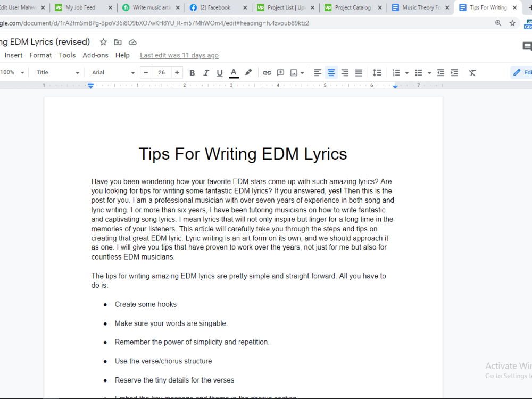This screenshot has width=532, height=399.
Task: Switch to the My Job Feed tab
Action: pyautogui.click(x=80, y=7)
